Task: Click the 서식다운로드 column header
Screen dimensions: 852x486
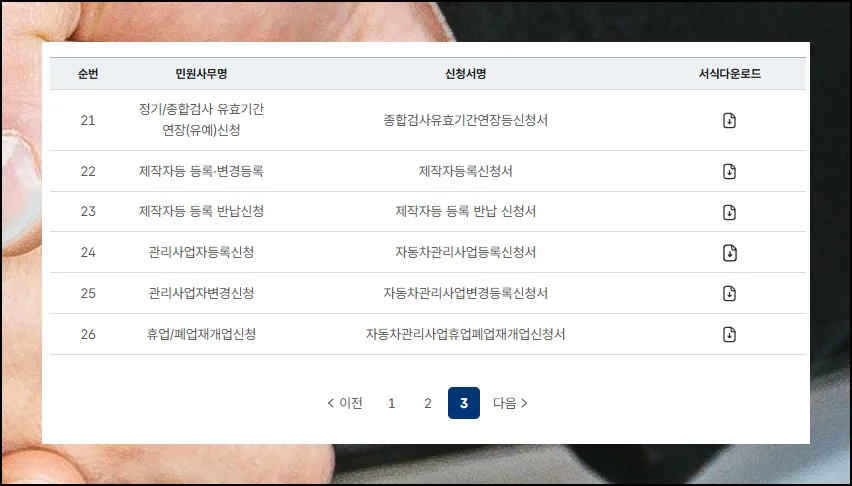Action: pyautogui.click(x=729, y=73)
